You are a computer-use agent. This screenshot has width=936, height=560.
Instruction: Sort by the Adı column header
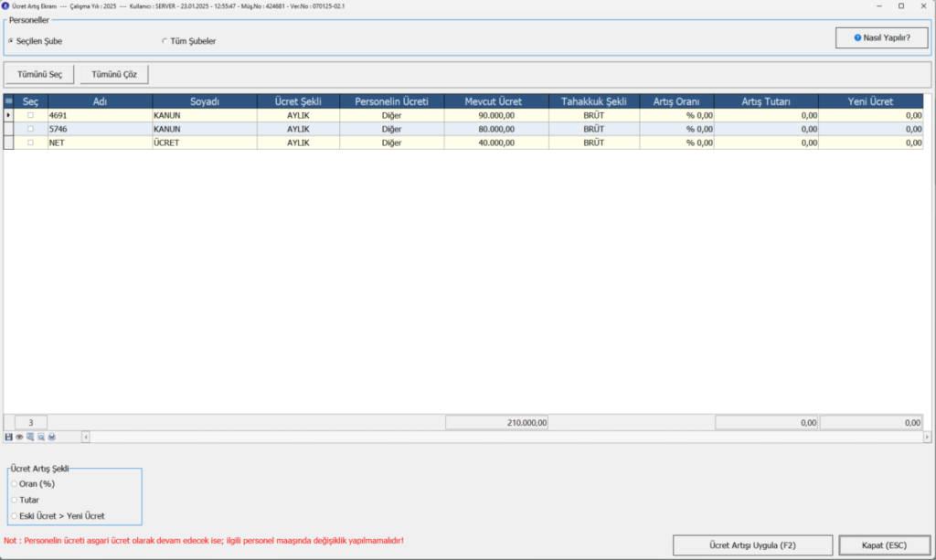[x=100, y=101]
